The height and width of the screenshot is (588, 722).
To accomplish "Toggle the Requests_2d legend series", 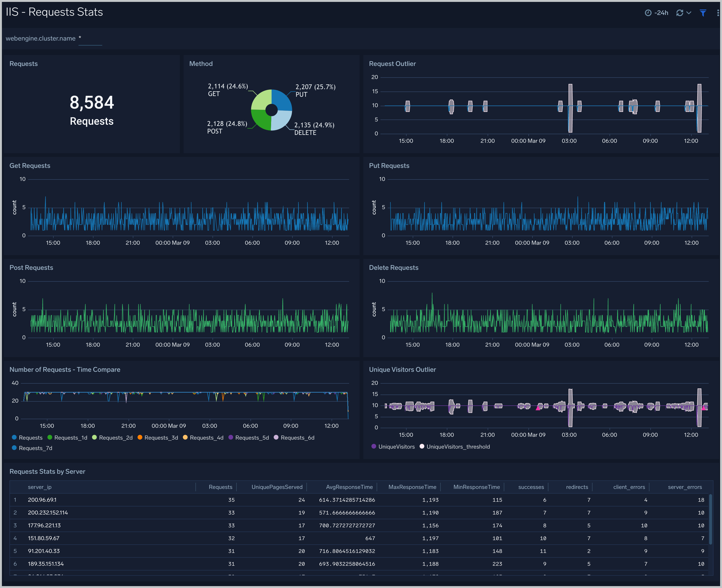I will coord(112,438).
